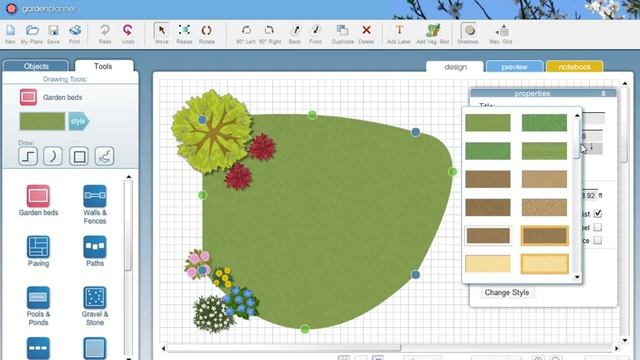Click the large yellow-green tree on canvas
640x360 pixels.
point(211,131)
